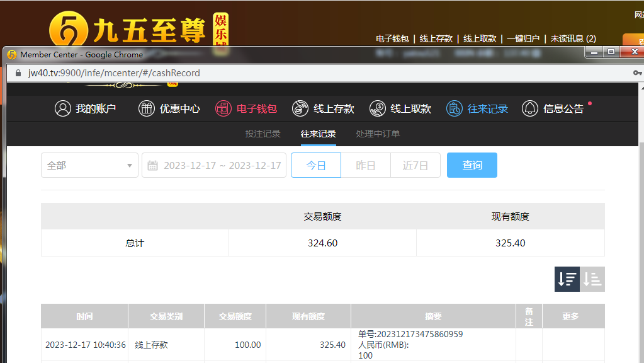Click the date range input field
The image size is (644, 363).
click(x=214, y=165)
